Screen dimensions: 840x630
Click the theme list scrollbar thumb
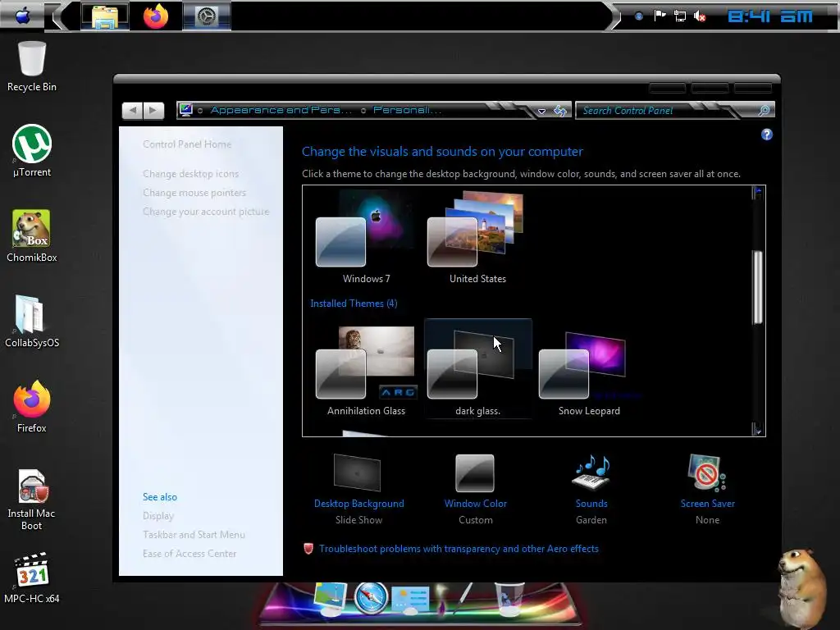(757, 287)
